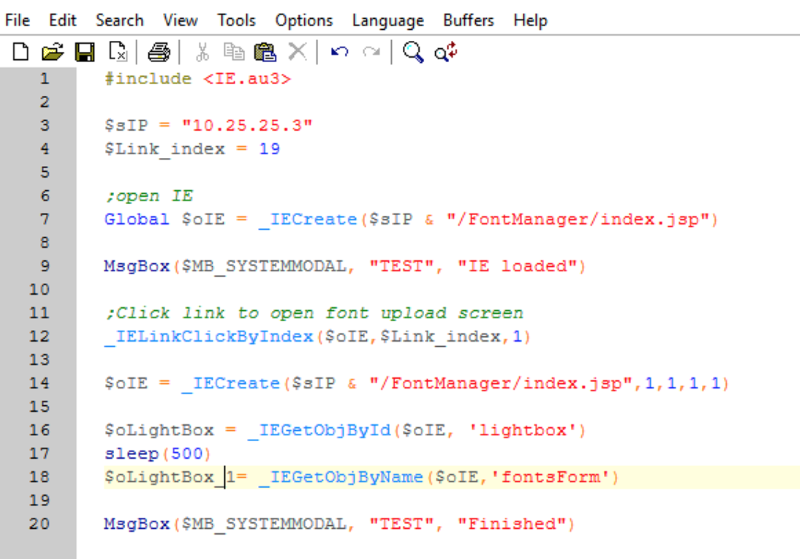The height and width of the screenshot is (559, 800).
Task: Click the string "10.25.25.3"
Action: point(247,125)
